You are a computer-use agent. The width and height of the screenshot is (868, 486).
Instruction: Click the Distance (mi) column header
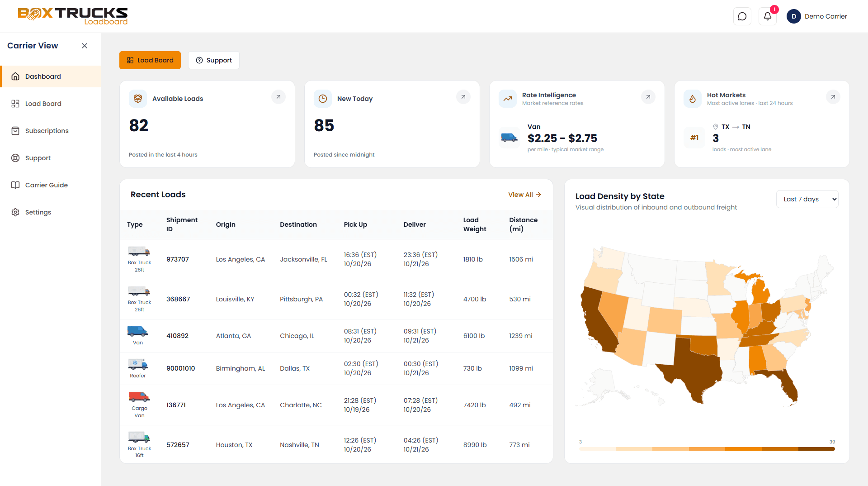[x=524, y=224]
